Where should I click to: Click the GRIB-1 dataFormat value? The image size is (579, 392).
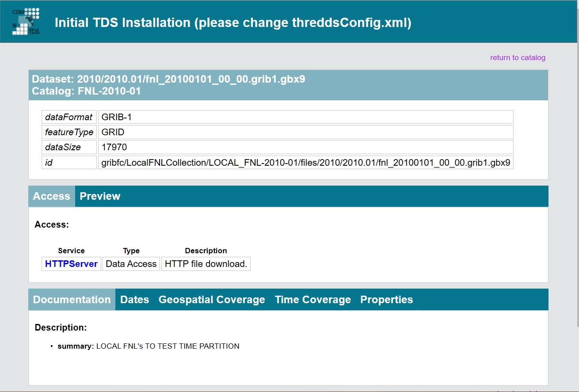pyautogui.click(x=117, y=117)
